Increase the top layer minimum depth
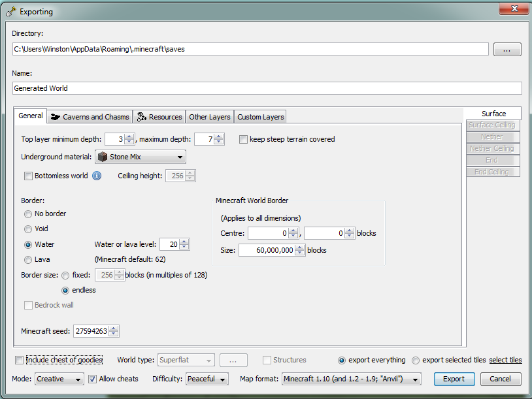 tap(129, 136)
